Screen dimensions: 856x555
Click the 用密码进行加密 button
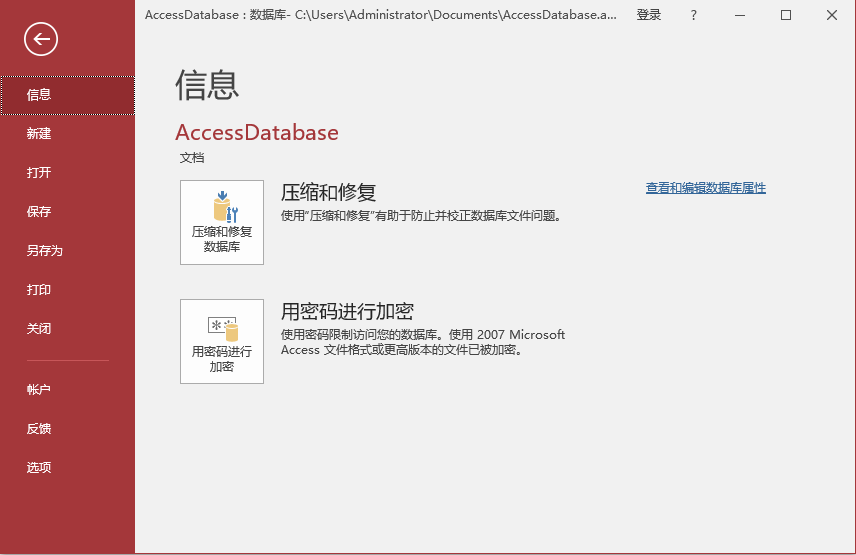[x=222, y=341]
